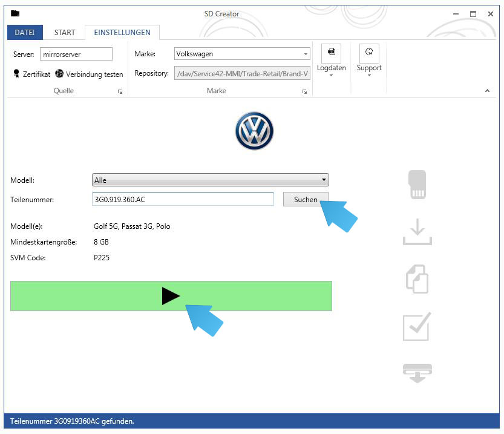
Task: Open the DATEI tab
Action: [25, 32]
